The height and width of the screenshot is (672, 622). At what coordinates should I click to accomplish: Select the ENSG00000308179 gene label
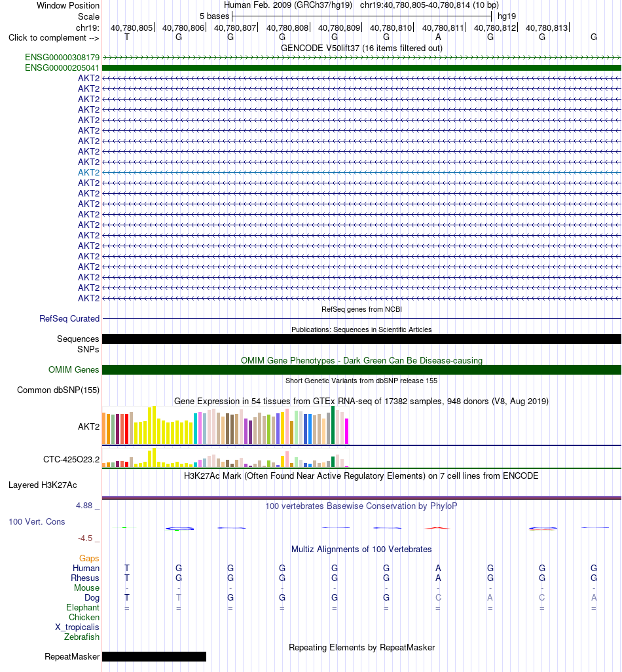[62, 58]
